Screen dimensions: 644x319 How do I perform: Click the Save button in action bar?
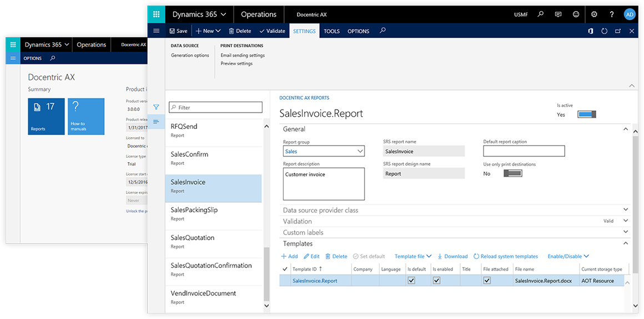pos(178,31)
